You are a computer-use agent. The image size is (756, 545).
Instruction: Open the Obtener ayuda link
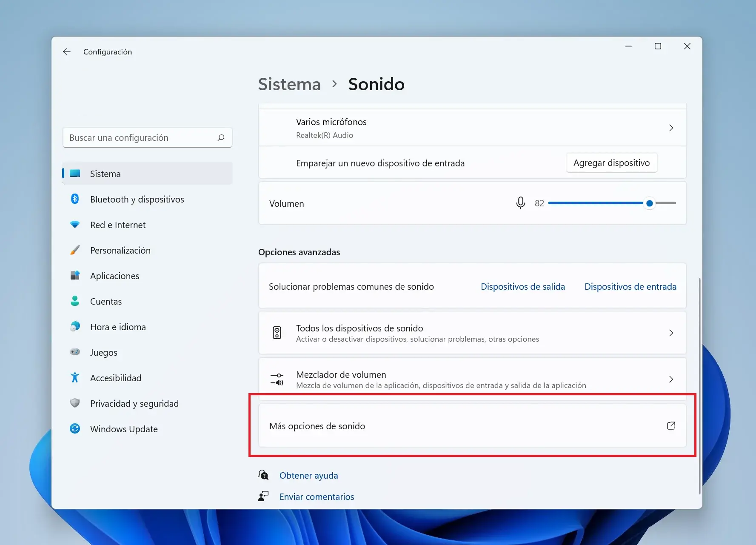point(308,475)
